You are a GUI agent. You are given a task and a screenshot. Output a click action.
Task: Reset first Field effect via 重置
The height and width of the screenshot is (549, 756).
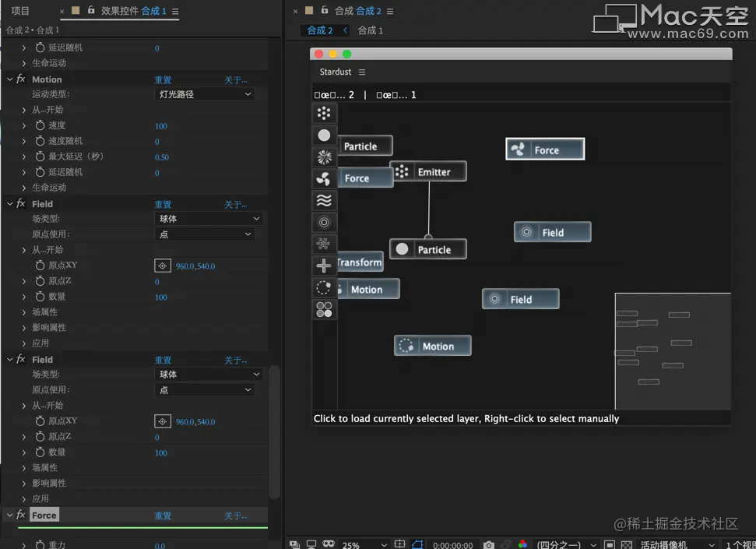(x=163, y=204)
